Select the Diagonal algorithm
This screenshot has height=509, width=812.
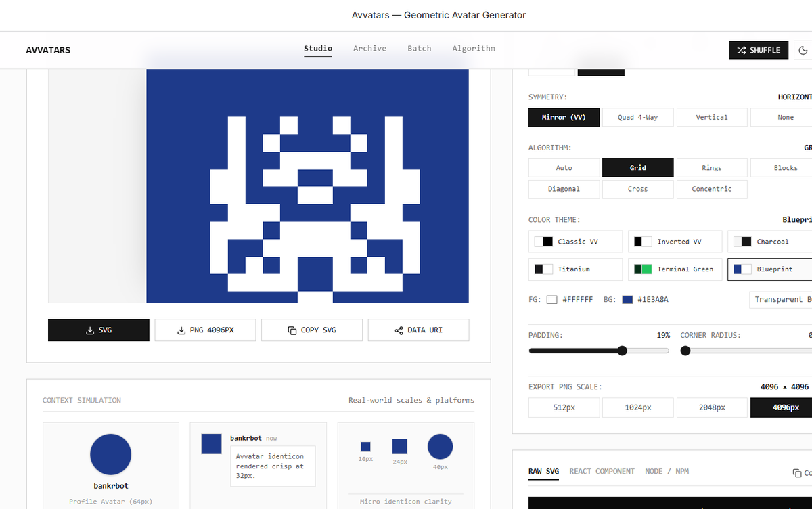(564, 189)
